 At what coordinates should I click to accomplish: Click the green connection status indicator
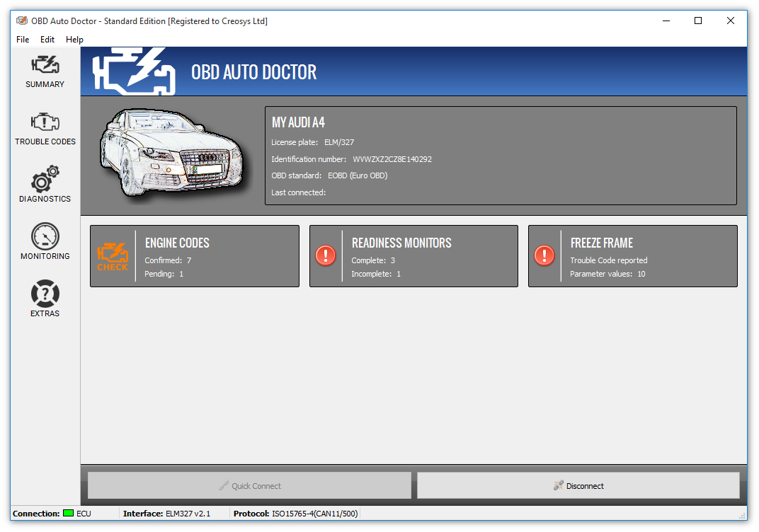pyautogui.click(x=68, y=513)
